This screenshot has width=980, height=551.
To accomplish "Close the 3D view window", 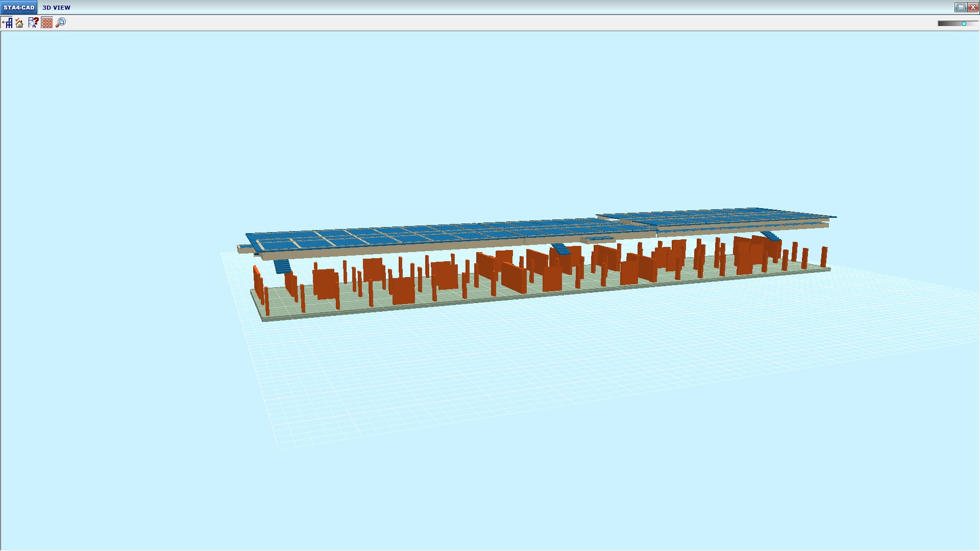I will point(973,7).
